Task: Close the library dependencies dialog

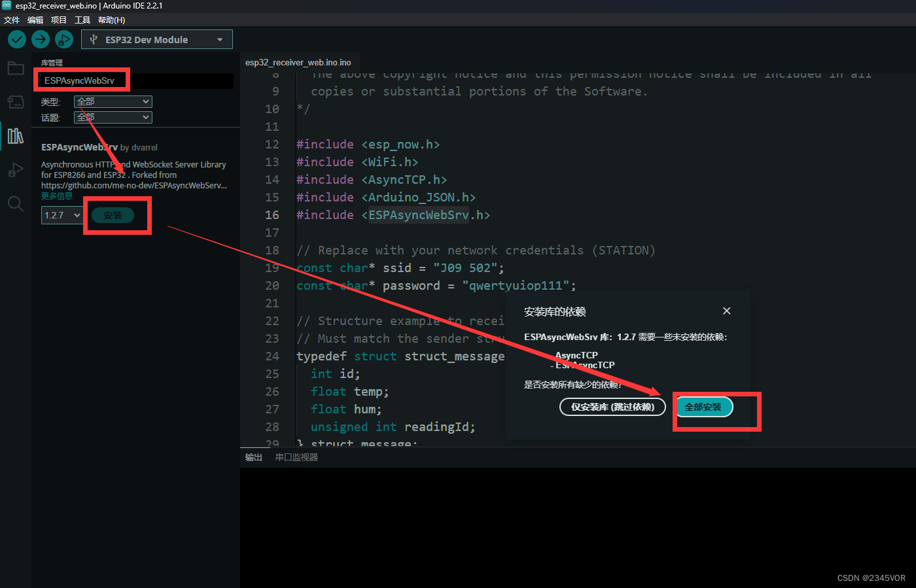Action: coord(726,311)
